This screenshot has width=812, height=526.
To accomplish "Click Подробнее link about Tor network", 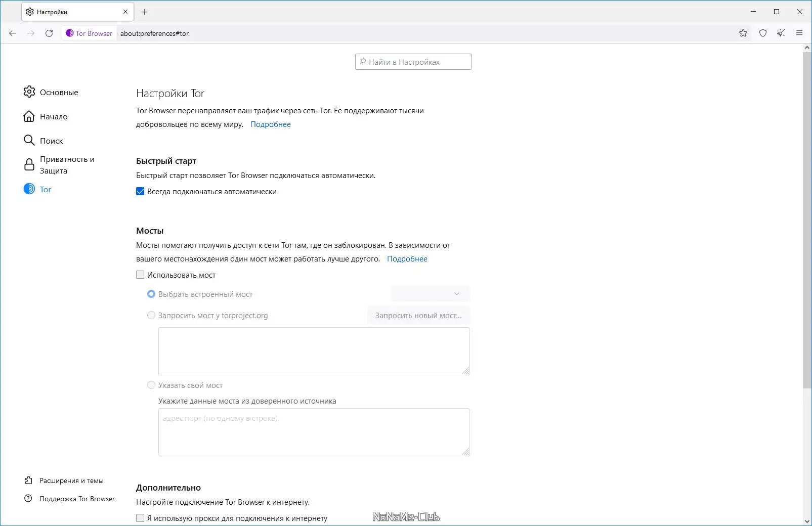I will point(271,124).
